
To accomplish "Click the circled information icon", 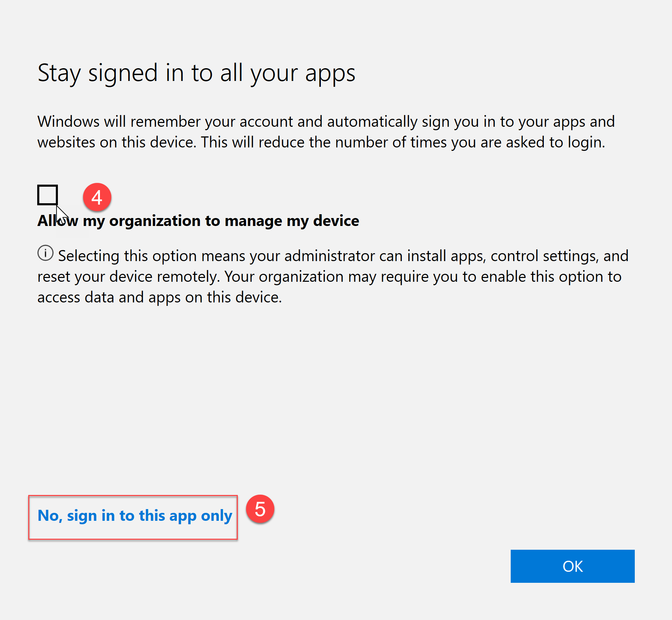I will click(45, 253).
